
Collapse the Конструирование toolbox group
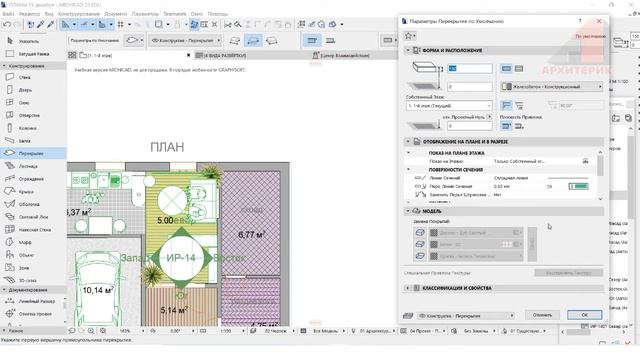click(x=4, y=66)
